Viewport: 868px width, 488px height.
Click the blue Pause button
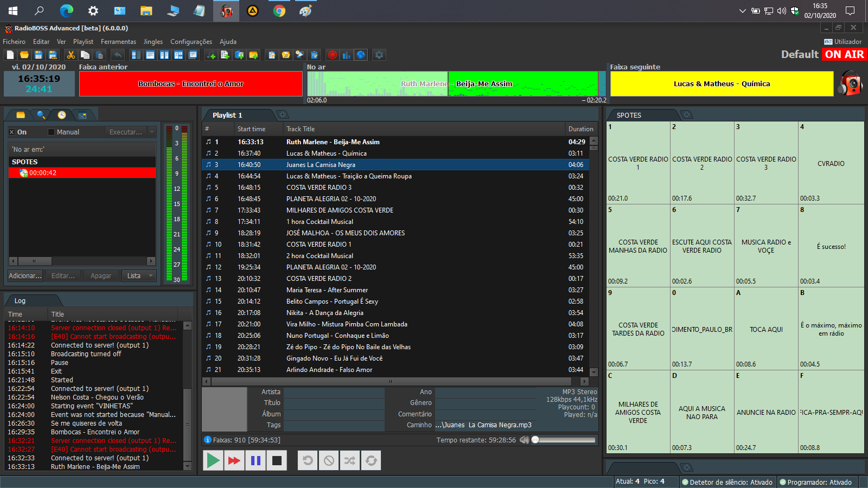click(256, 460)
